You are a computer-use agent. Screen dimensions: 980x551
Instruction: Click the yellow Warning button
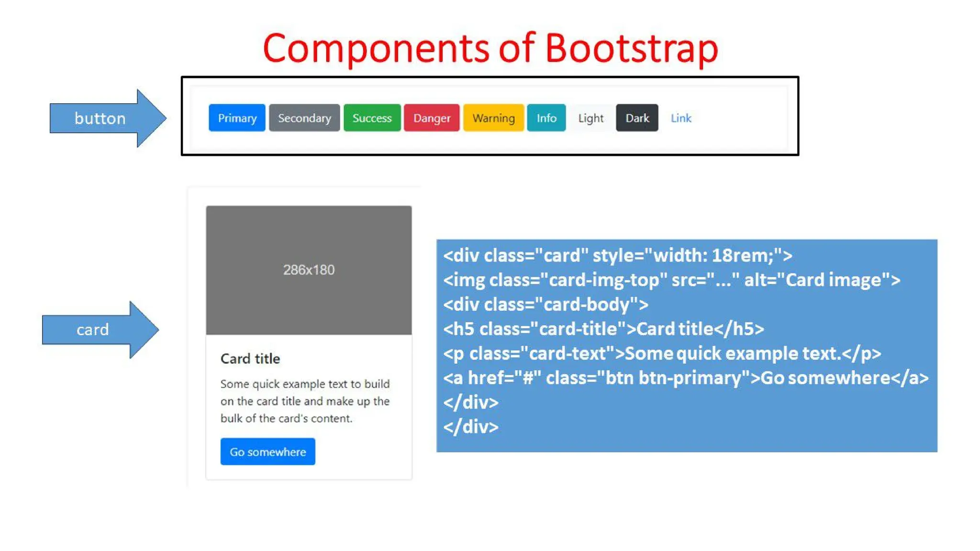(x=493, y=118)
